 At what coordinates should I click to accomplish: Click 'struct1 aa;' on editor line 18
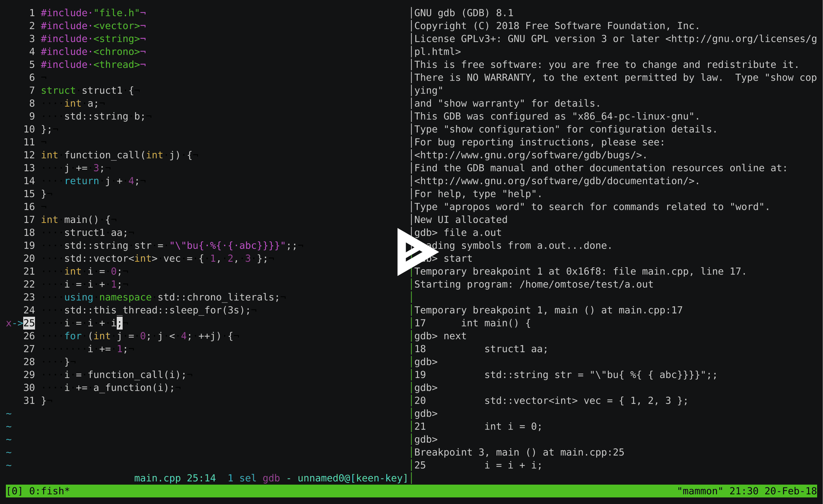[x=96, y=233]
